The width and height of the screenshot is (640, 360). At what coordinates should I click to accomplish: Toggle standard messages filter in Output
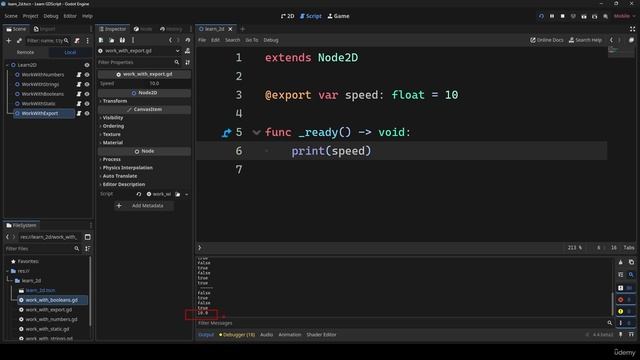point(625,288)
